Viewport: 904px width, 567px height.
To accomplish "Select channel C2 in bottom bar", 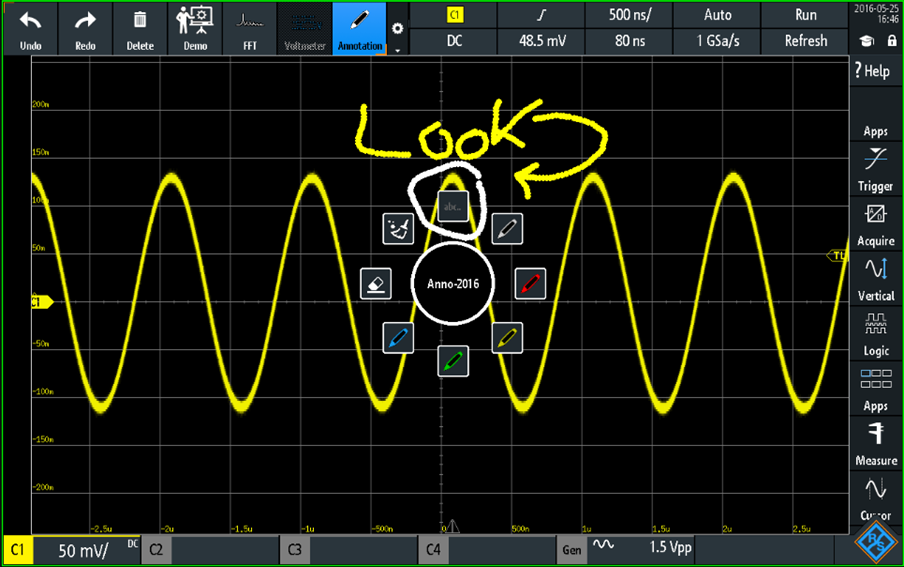I will pos(194,549).
